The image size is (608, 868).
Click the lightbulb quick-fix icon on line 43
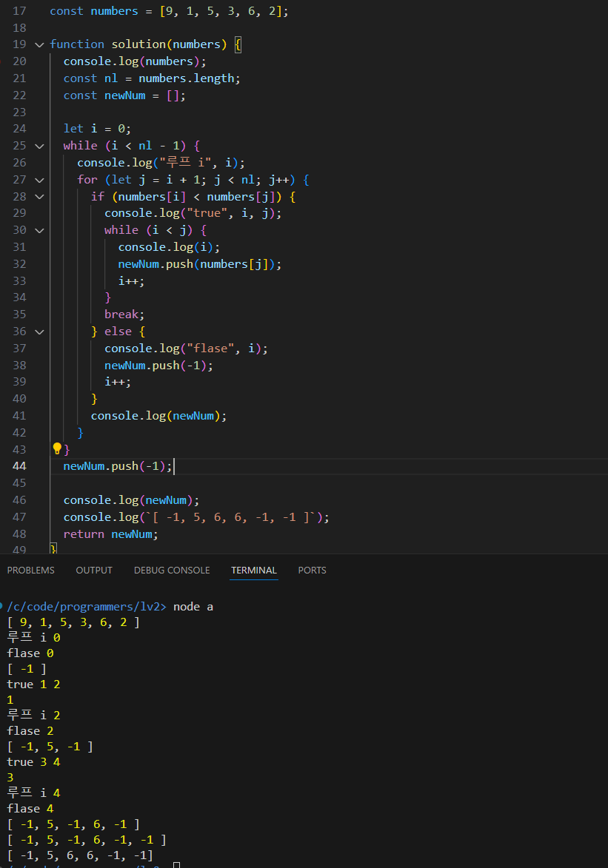coord(57,448)
